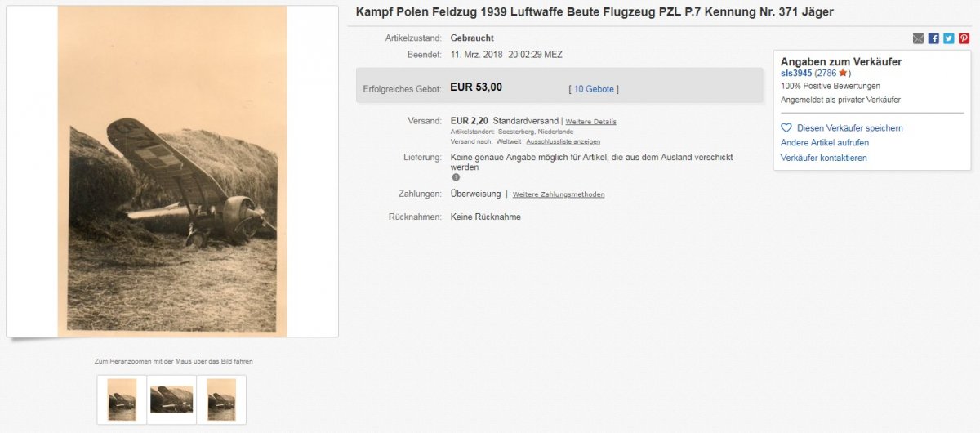Viewport: 980px width, 433px height.
Task: Enlarge the main PZL P.7 aircraft photo
Action: tap(172, 172)
